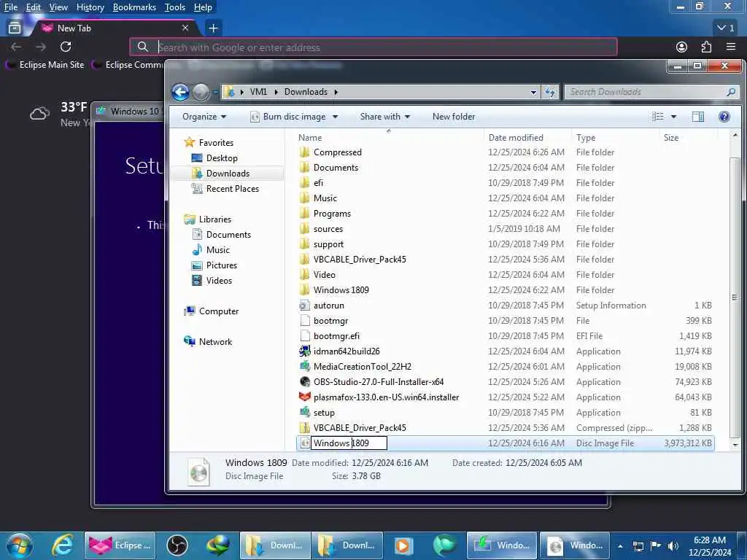Select Computer in navigation pane
This screenshot has height=560, width=747.
[218, 311]
